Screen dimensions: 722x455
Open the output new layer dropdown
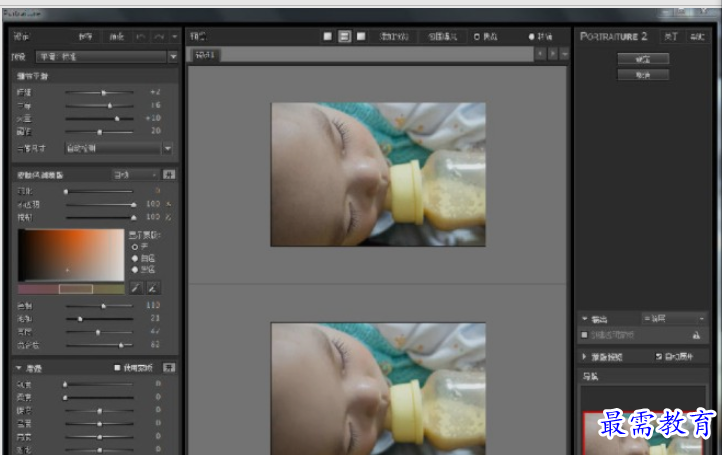[x=674, y=319]
